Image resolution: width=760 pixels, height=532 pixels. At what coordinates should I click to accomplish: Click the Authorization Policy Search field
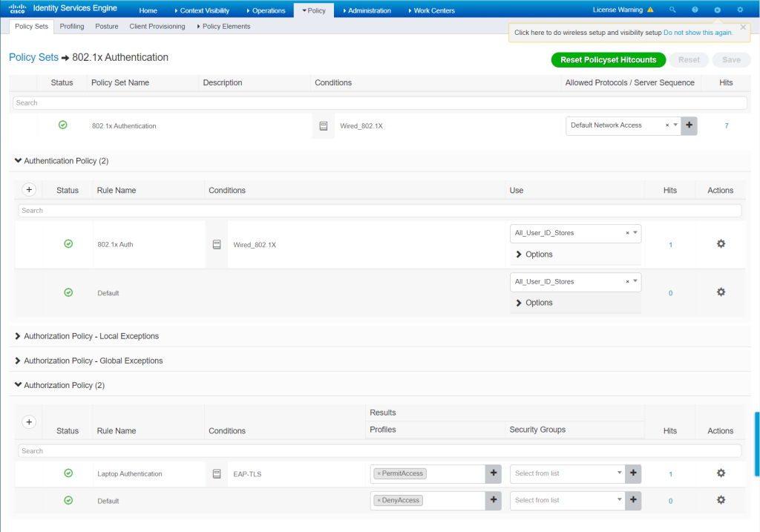[379, 450]
